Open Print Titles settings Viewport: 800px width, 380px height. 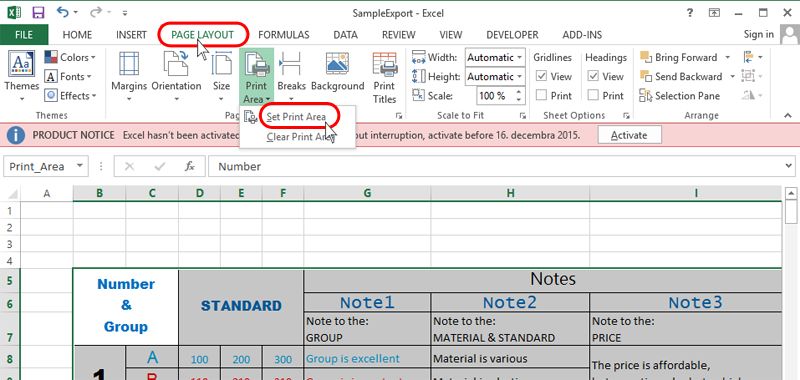pyautogui.click(x=384, y=63)
